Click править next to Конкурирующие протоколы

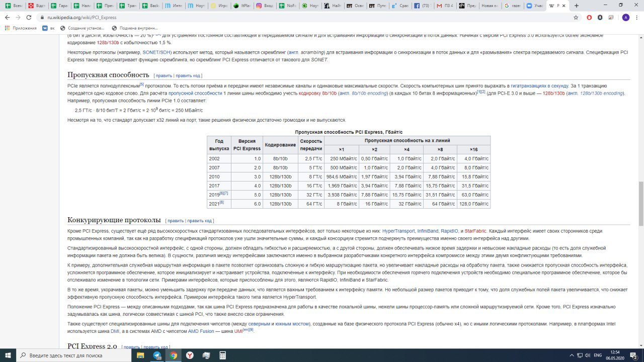[x=176, y=220]
